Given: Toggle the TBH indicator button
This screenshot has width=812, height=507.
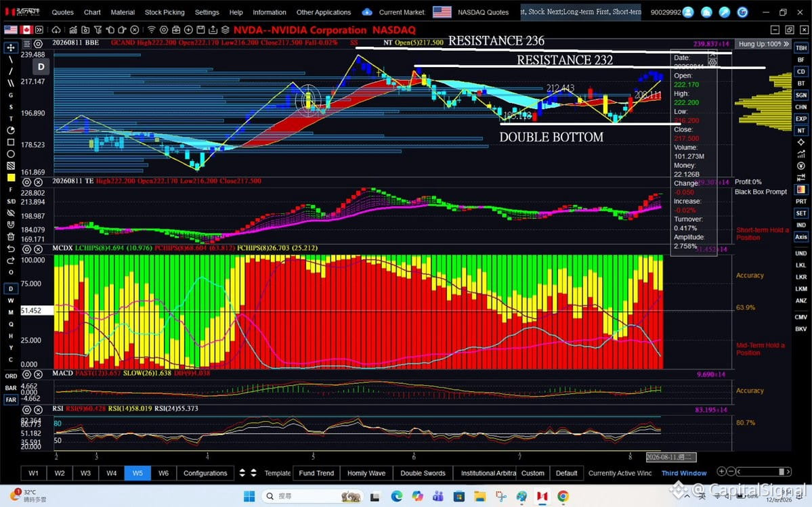Looking at the screenshot, I should 801,47.
